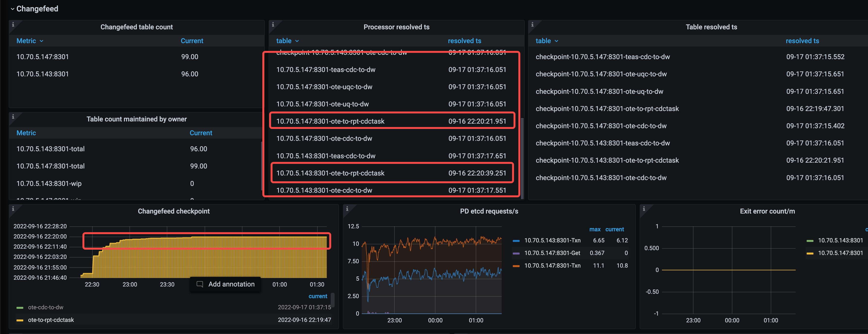The height and width of the screenshot is (334, 868).
Task: Open info icon on Table resolved ts panel
Action: pos(532,24)
